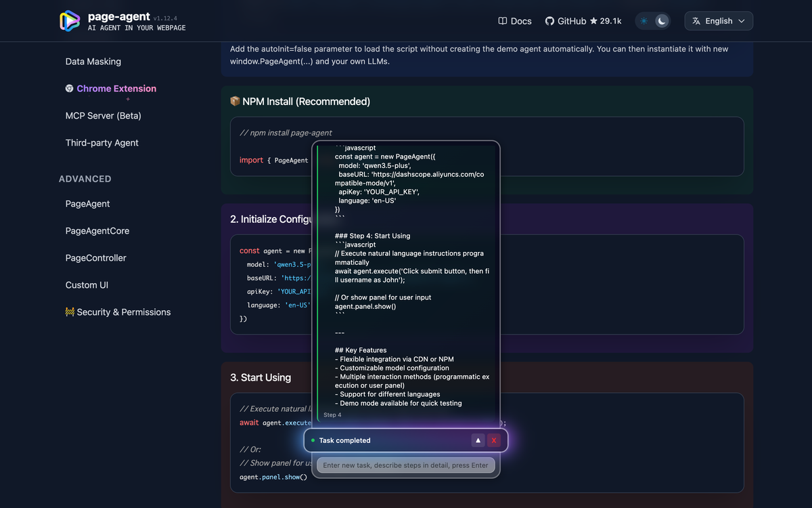Close the agent panel with red X

point(494,440)
